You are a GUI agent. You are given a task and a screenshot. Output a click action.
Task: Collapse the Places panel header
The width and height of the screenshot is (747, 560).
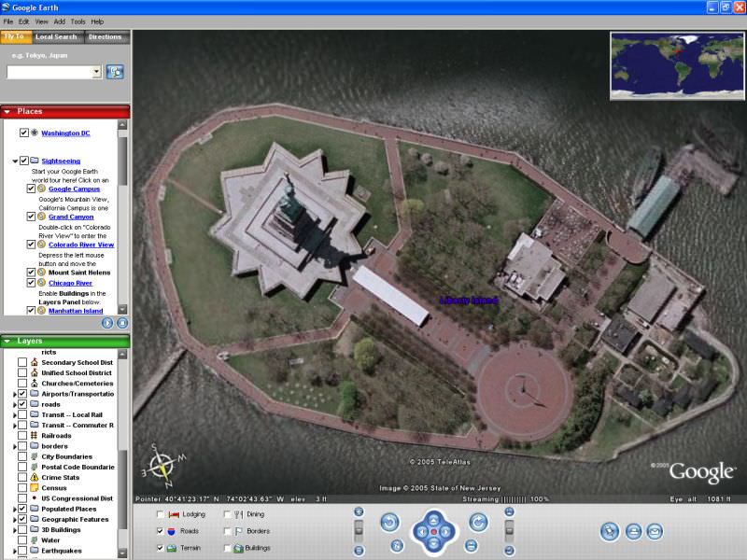7,111
